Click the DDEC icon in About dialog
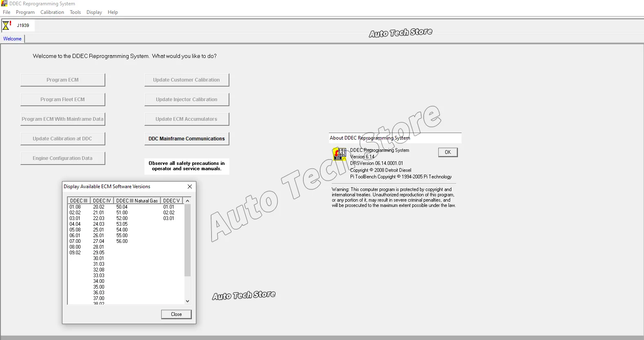This screenshot has width=644, height=340. tap(340, 154)
